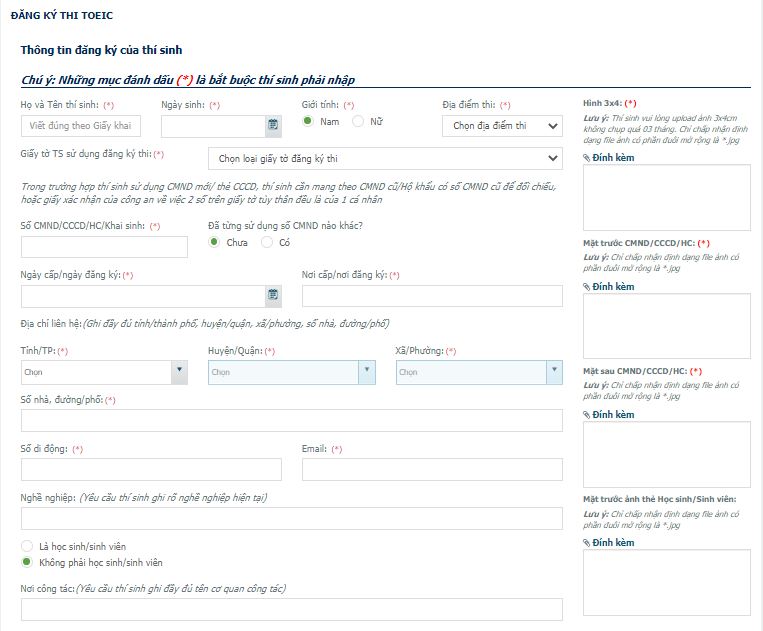
Task: Click the Email input field
Action: pyautogui.click(x=432, y=470)
